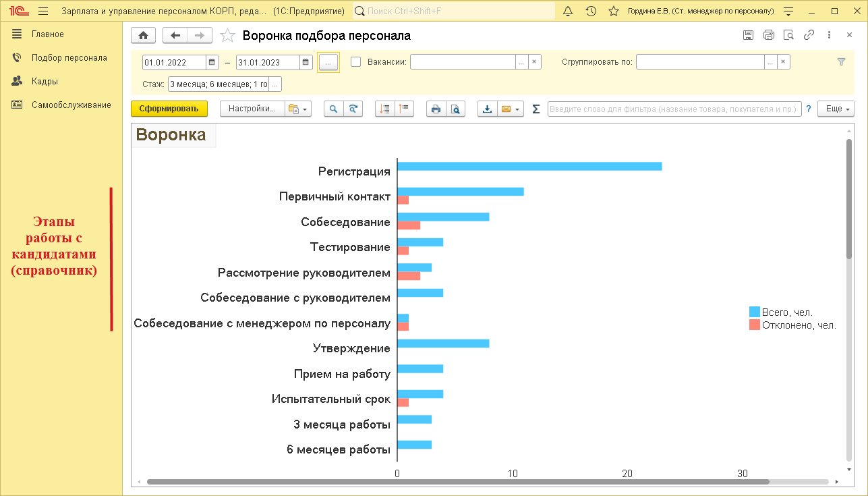Click the global search field

453,11
